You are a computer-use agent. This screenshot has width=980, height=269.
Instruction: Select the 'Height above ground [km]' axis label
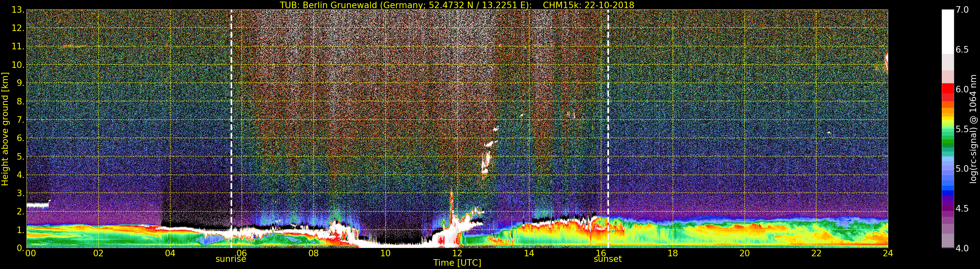5,129
